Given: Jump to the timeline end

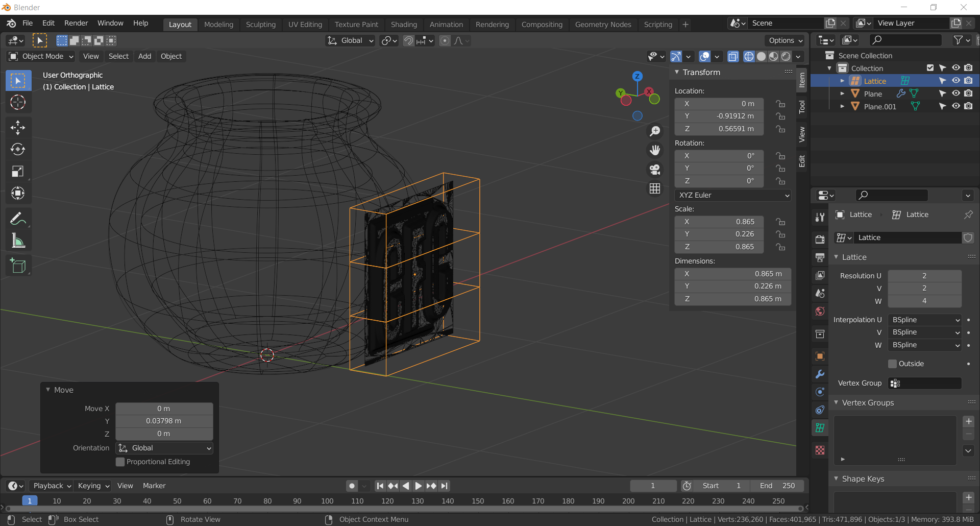Looking at the screenshot, I should coord(445,486).
